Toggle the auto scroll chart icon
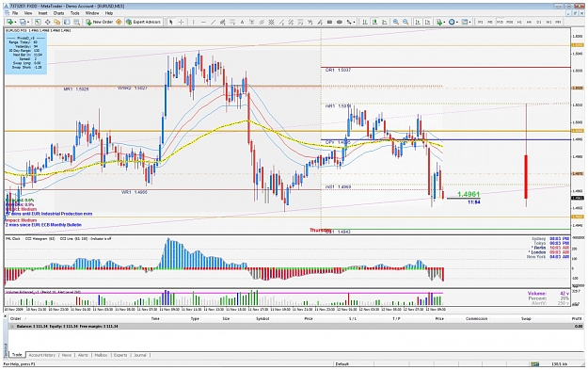 click(418, 22)
